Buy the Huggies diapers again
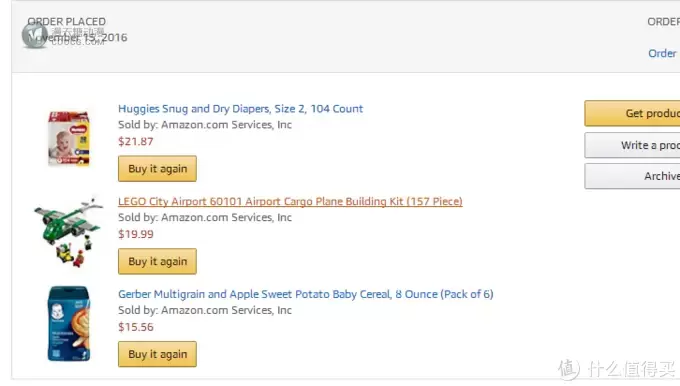Image resolution: width=680 pixels, height=386 pixels. coord(157,169)
